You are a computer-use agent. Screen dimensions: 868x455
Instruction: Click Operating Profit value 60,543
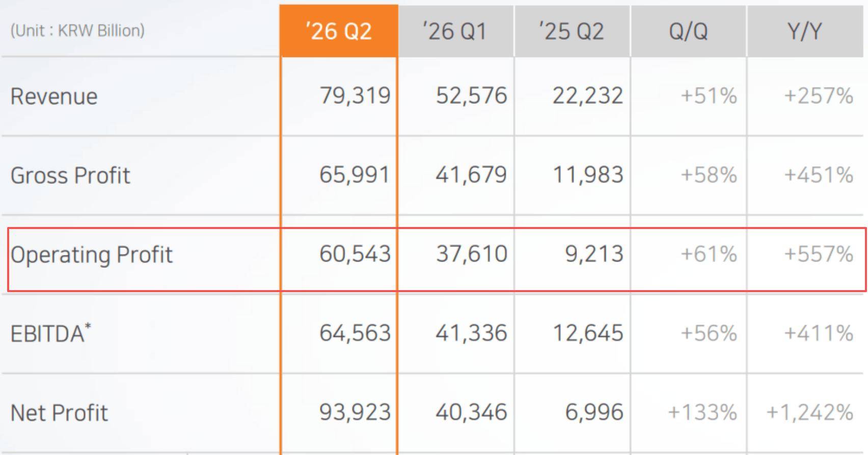point(355,254)
